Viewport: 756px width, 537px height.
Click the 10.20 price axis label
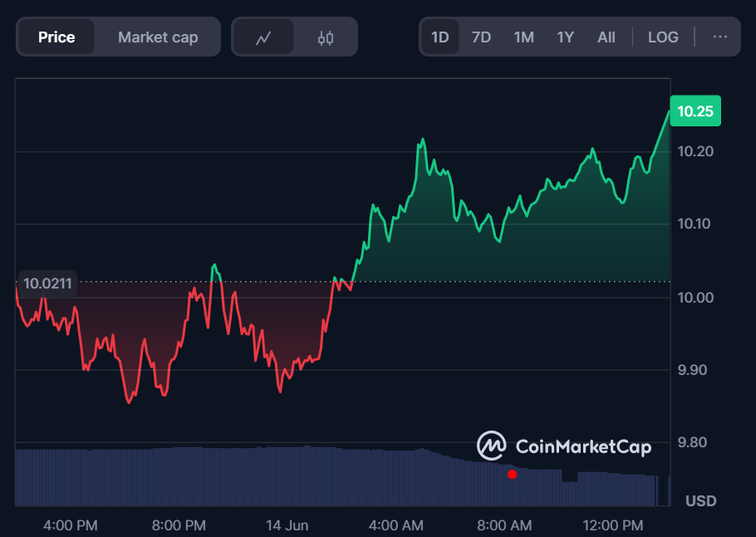click(x=695, y=151)
